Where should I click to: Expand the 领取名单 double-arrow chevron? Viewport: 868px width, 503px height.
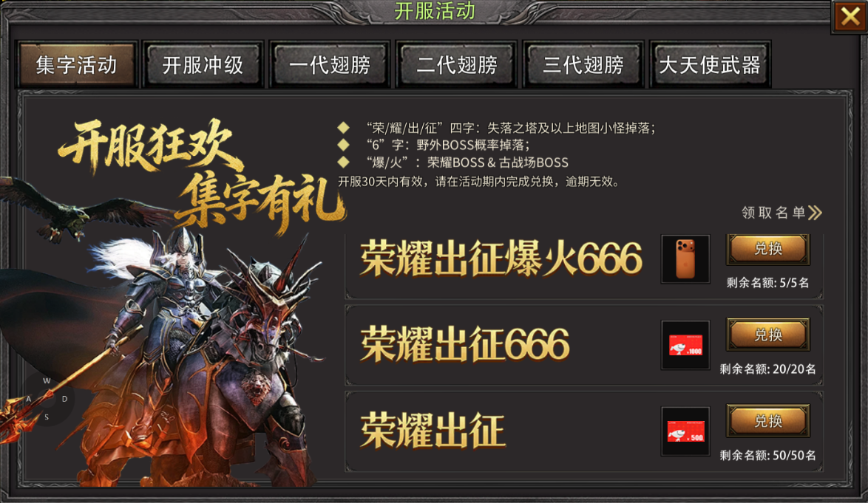point(815,213)
